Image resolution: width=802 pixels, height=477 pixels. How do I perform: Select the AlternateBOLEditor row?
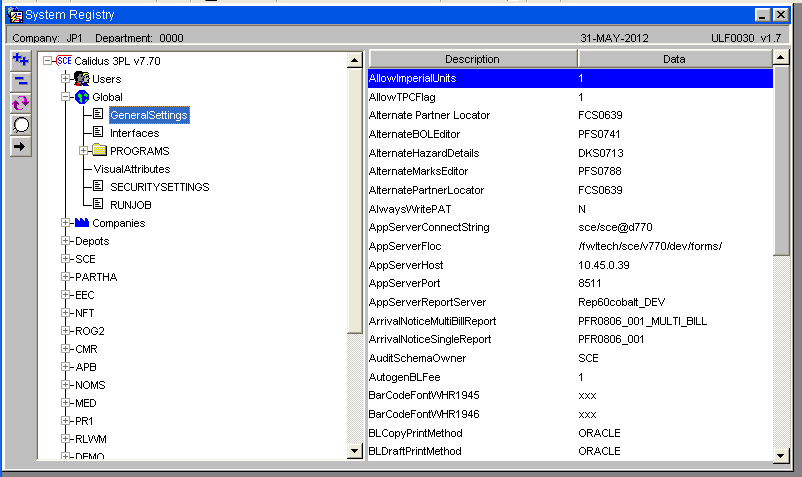click(570, 134)
